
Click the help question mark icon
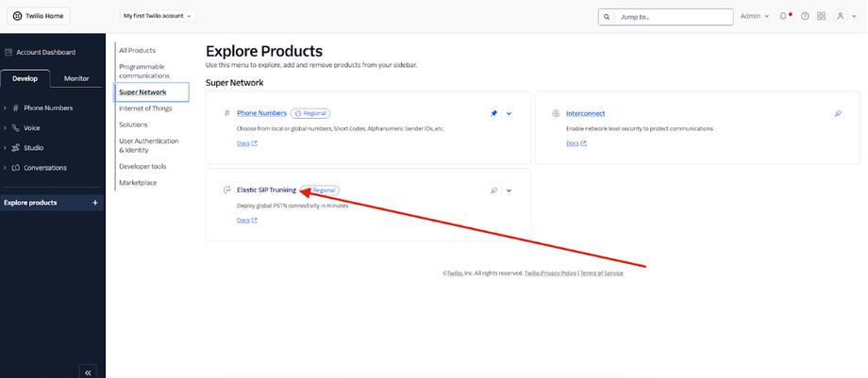(805, 16)
